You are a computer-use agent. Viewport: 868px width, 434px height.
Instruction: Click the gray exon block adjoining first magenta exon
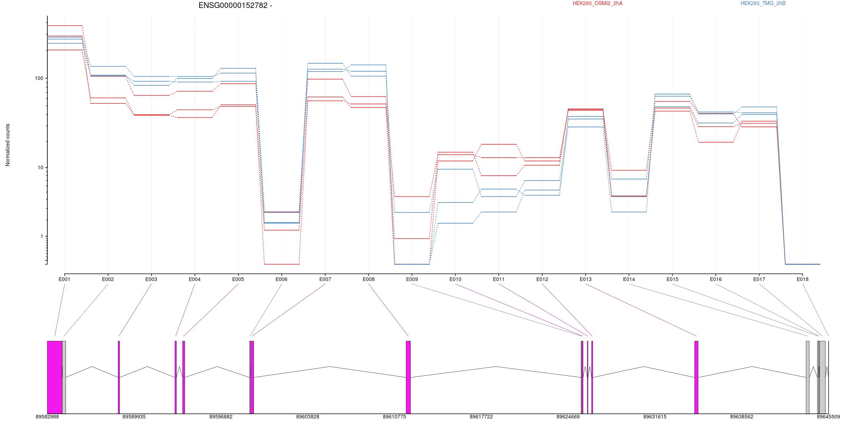click(64, 377)
